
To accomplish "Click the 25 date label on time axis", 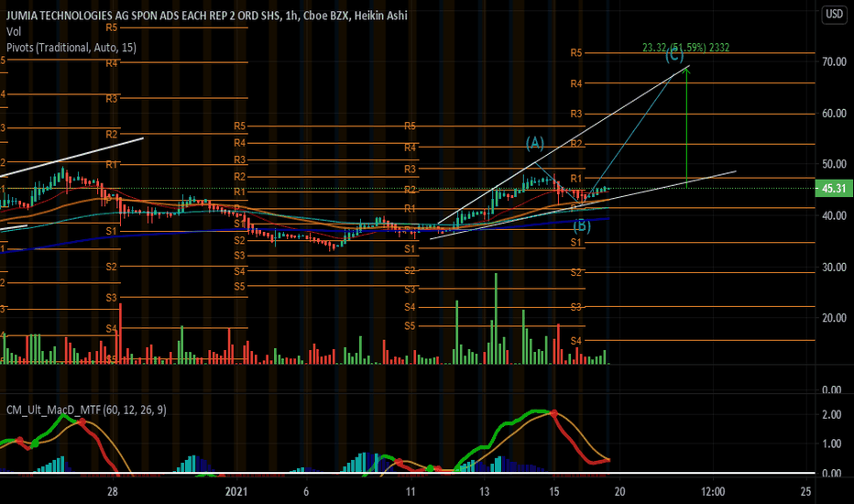I will click(x=806, y=491).
